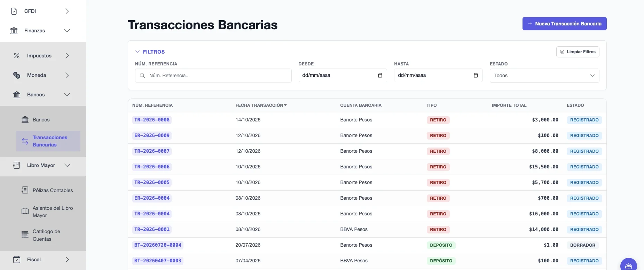Expand the Impuestos submenu chevron
Viewport: 644px width, 270px height.
pos(67,56)
